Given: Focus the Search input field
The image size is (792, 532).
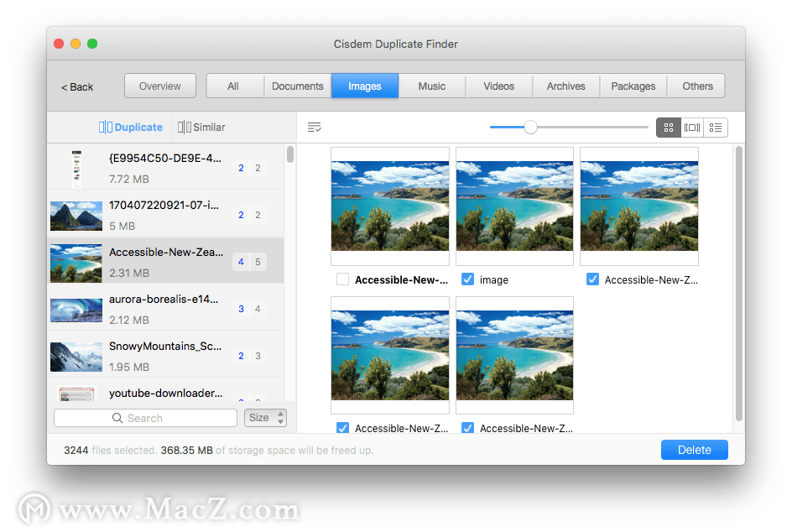Looking at the screenshot, I should coord(145,418).
